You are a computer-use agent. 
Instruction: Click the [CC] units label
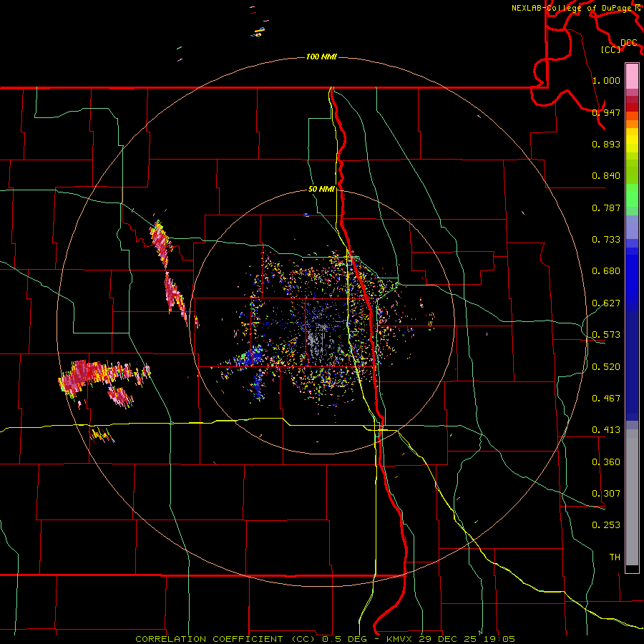click(610, 49)
